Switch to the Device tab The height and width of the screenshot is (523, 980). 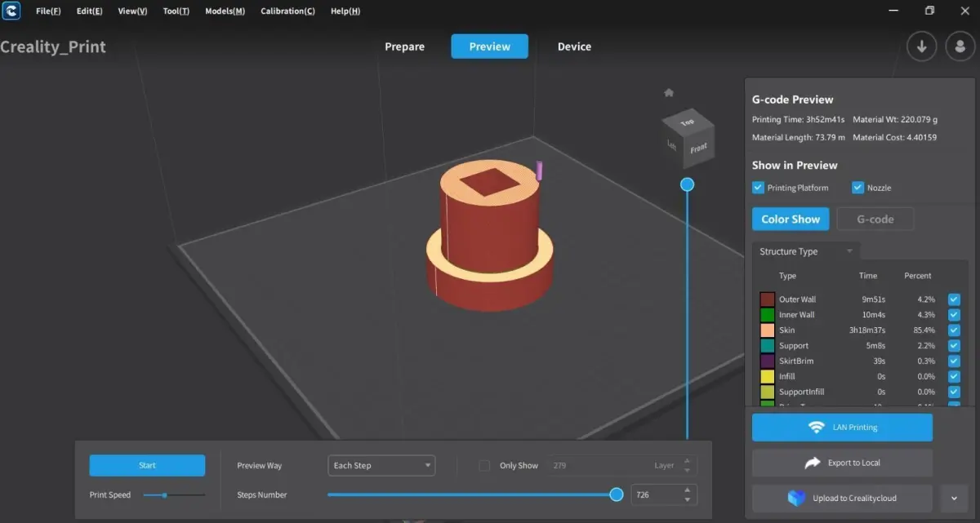pos(574,47)
